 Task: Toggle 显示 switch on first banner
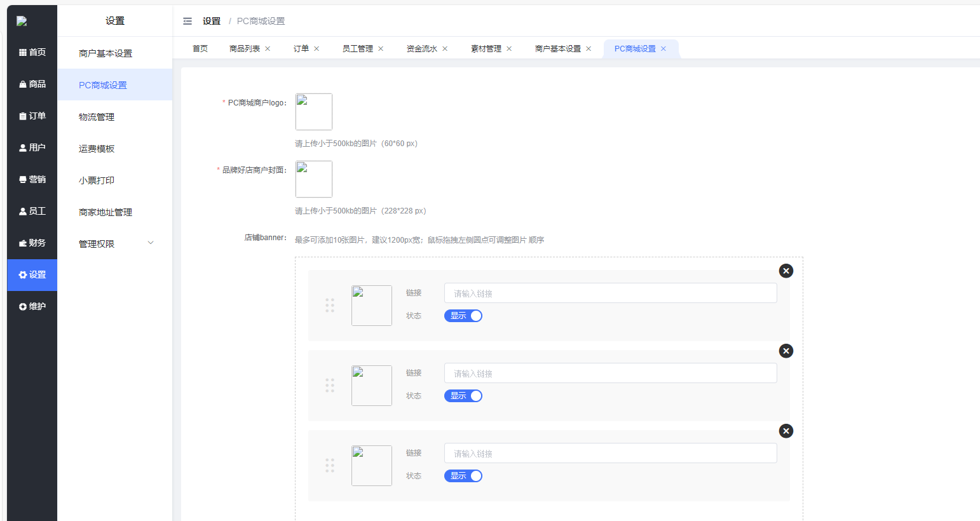point(463,316)
